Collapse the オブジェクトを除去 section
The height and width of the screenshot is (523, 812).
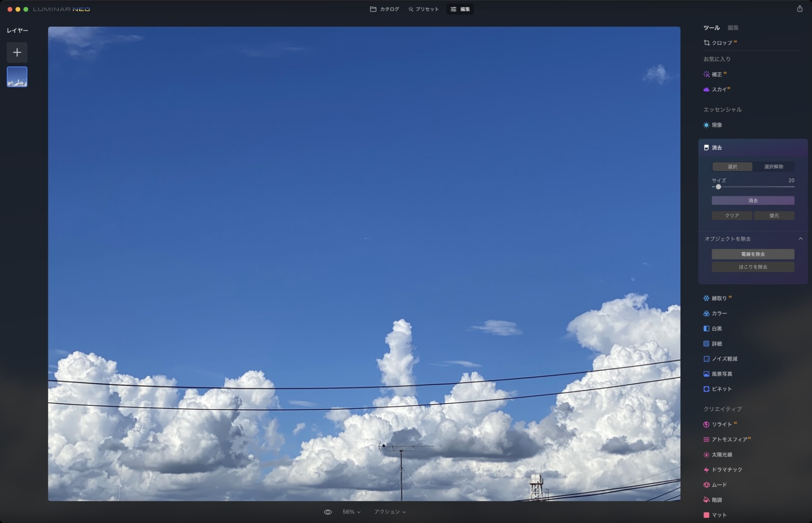click(x=801, y=239)
